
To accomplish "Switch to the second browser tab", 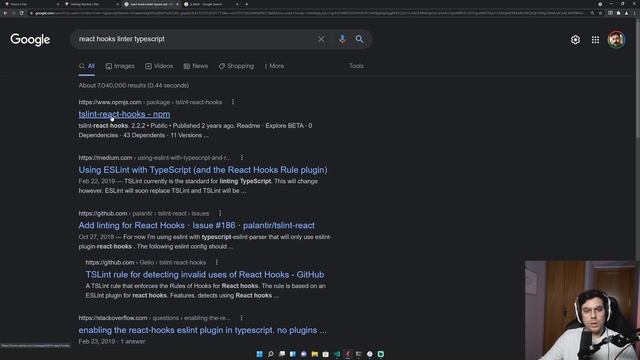I will coord(91,4).
